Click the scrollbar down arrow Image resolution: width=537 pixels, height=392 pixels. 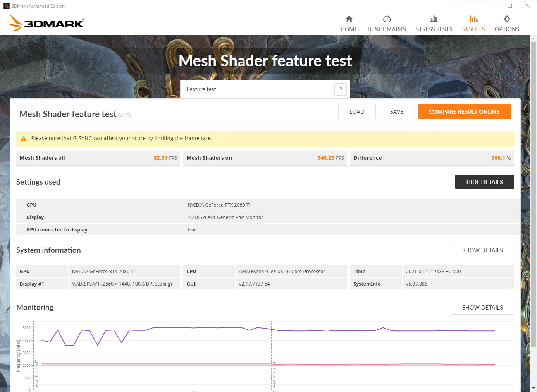534,388
